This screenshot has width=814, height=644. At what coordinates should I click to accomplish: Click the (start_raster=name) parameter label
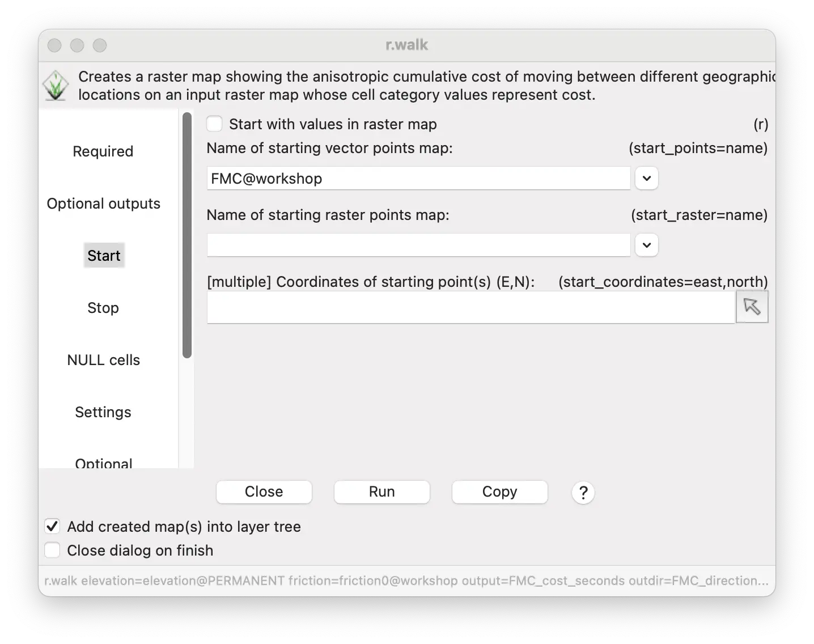point(699,215)
